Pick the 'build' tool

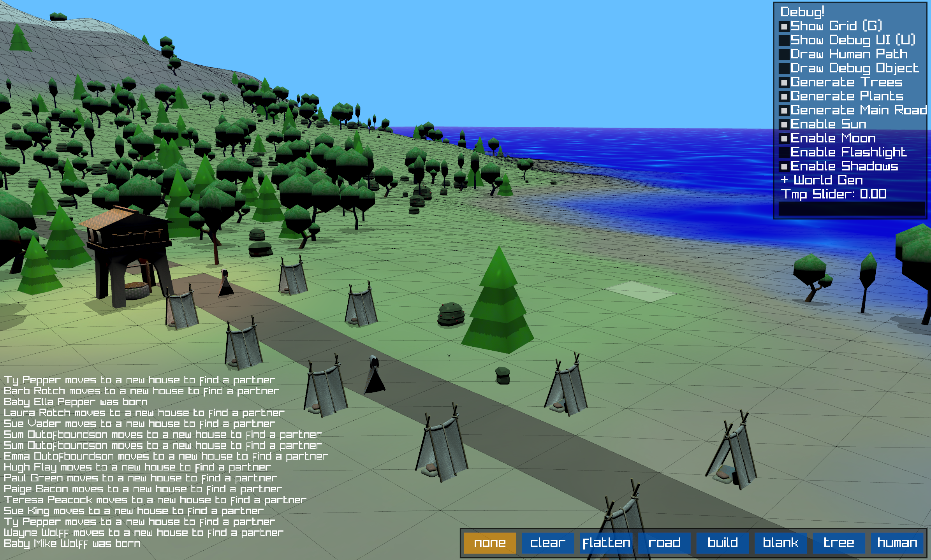(722, 543)
